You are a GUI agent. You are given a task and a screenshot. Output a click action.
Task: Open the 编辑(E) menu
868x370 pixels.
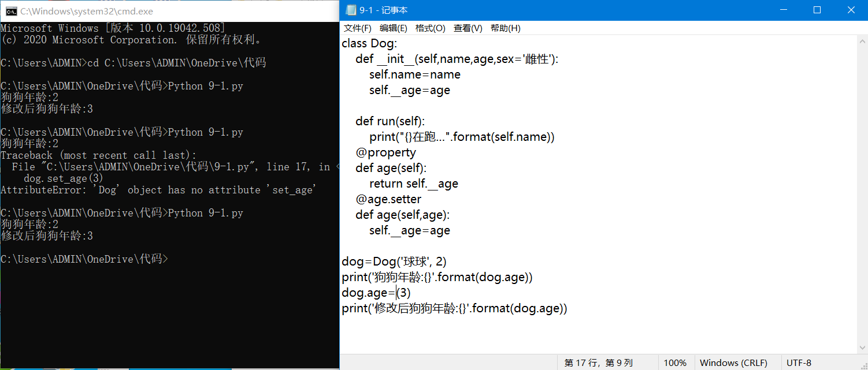[393, 28]
